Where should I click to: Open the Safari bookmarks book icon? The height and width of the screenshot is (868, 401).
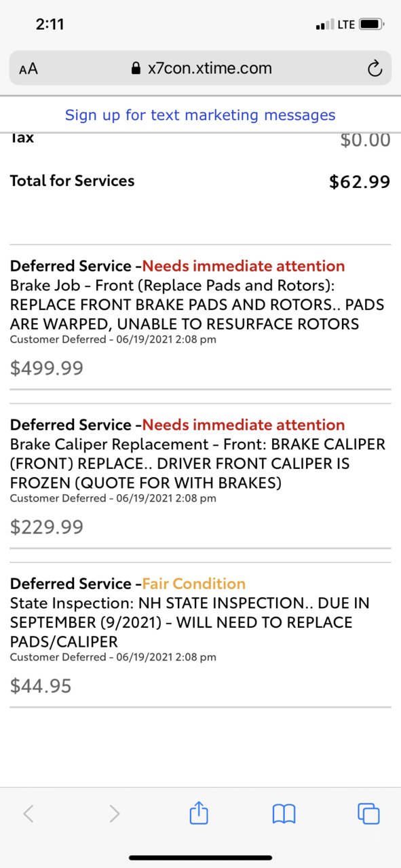click(x=284, y=813)
